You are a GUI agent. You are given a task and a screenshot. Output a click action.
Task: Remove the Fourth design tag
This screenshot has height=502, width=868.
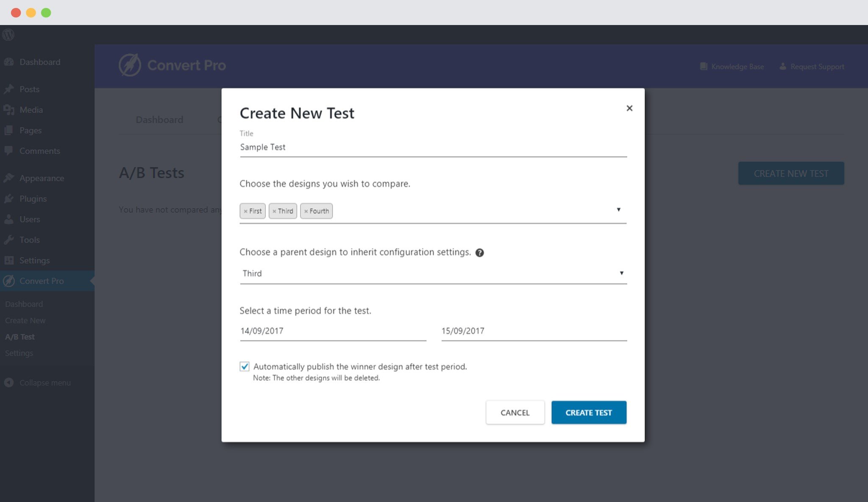(x=306, y=211)
